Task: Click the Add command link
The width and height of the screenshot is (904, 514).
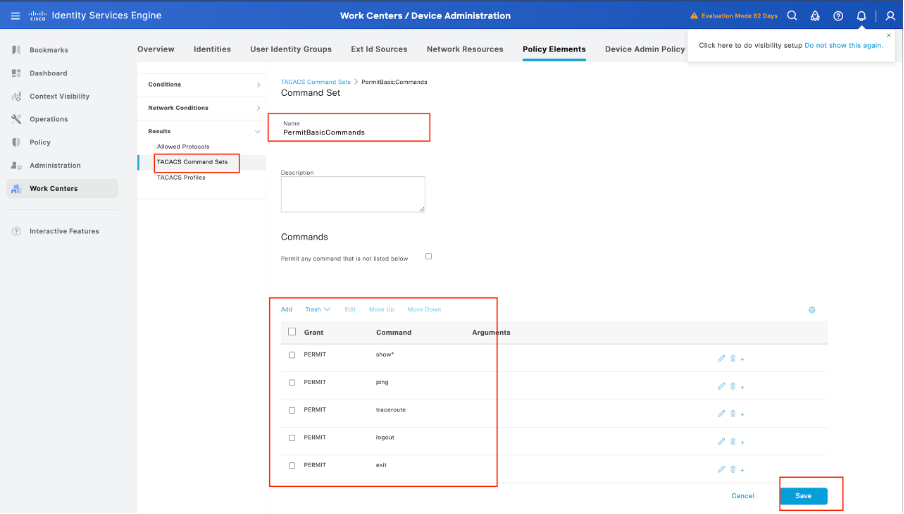Action: tap(287, 309)
